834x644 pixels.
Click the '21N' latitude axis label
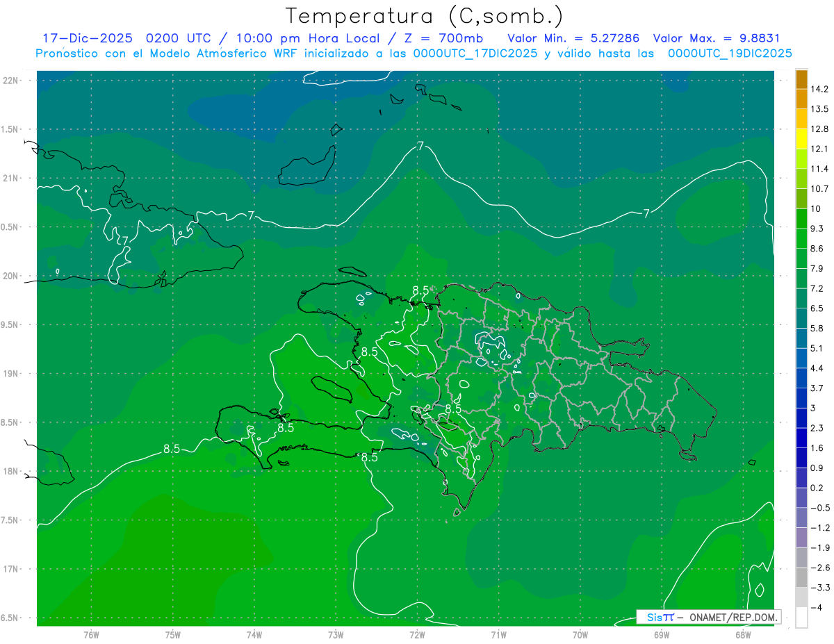click(x=11, y=179)
